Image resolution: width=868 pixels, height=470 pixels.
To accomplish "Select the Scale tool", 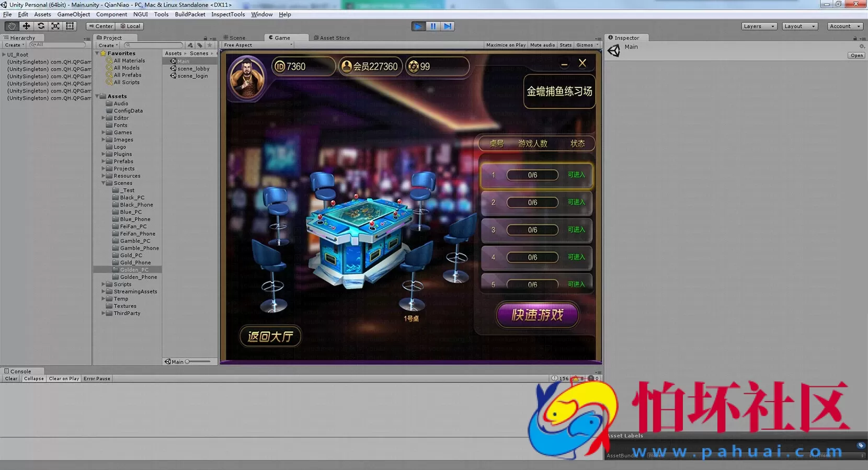I will point(55,26).
